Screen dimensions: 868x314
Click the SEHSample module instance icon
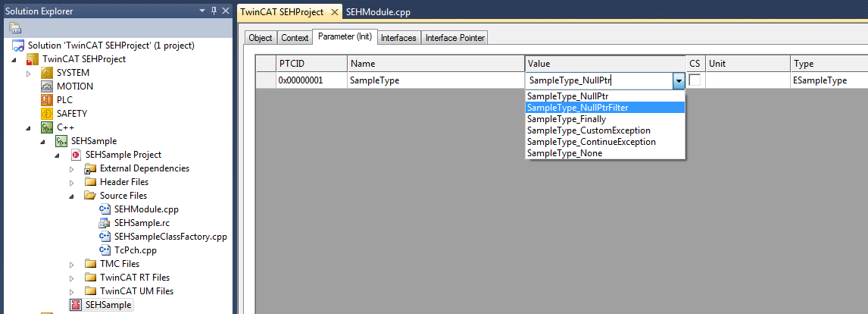(x=76, y=305)
